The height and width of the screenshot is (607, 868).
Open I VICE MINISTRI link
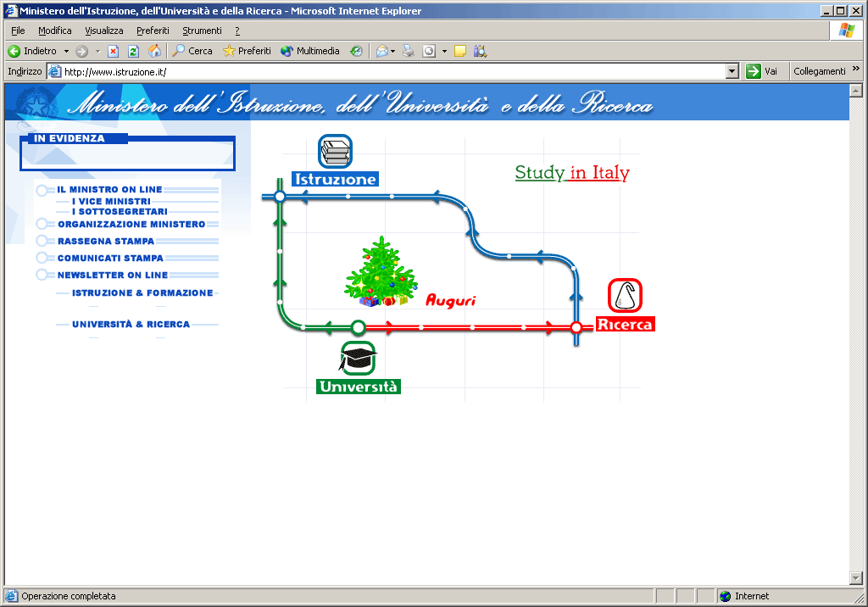point(111,201)
